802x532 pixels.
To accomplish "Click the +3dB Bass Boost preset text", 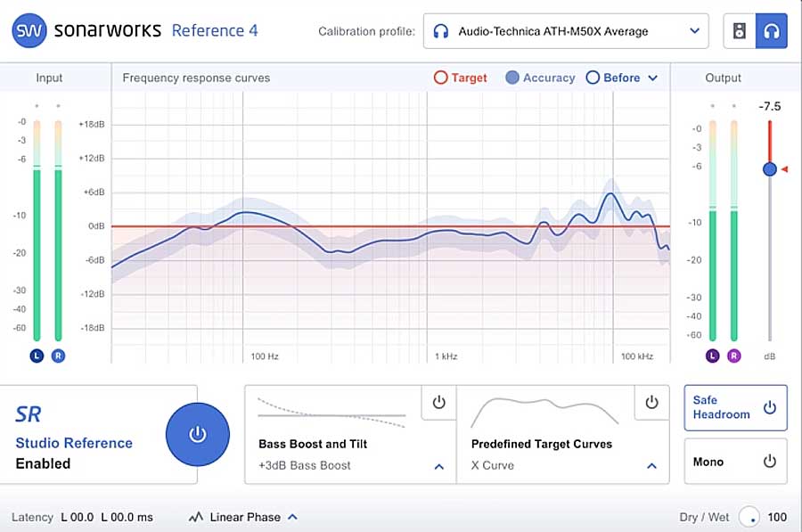I will pos(305,465).
